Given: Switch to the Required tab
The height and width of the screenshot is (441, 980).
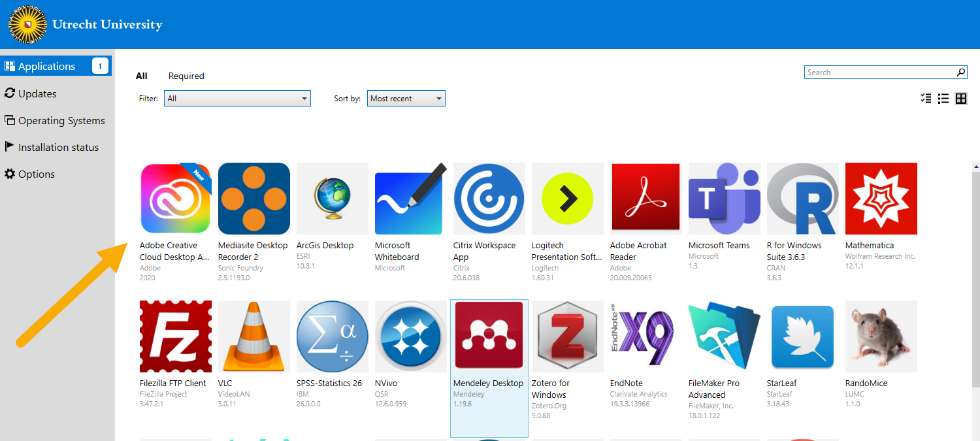Looking at the screenshot, I should click(x=186, y=76).
